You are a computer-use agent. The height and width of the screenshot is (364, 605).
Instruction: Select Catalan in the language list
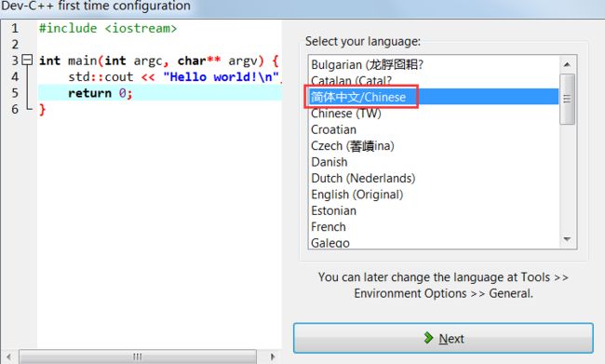click(x=434, y=81)
